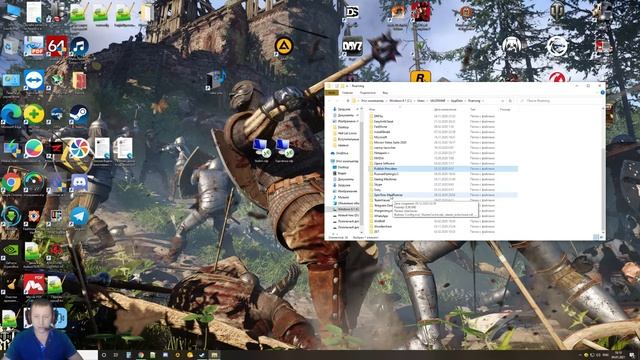This screenshot has width=640, height=360.
Task: Open the Microsoft Edge desktop icon
Action: point(11,114)
